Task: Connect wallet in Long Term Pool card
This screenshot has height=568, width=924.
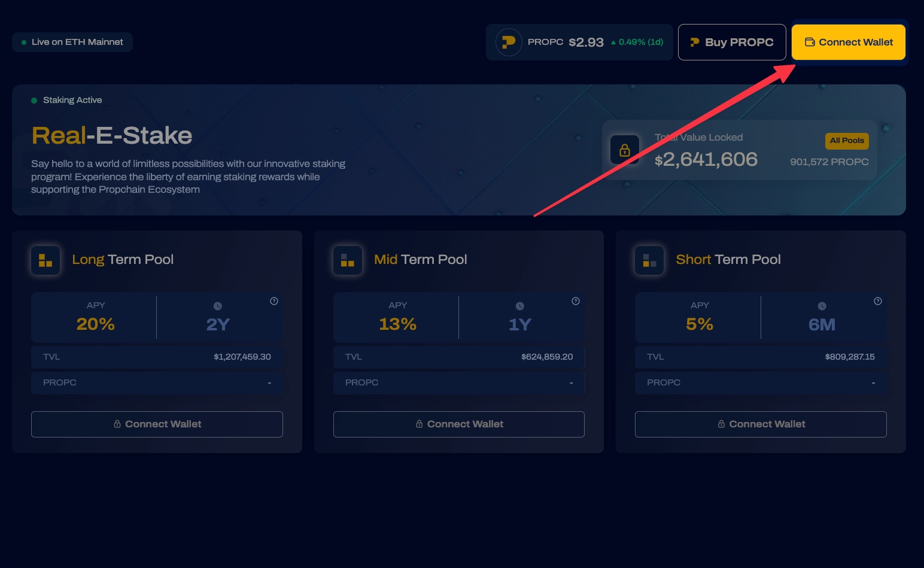Action: pyautogui.click(x=157, y=424)
